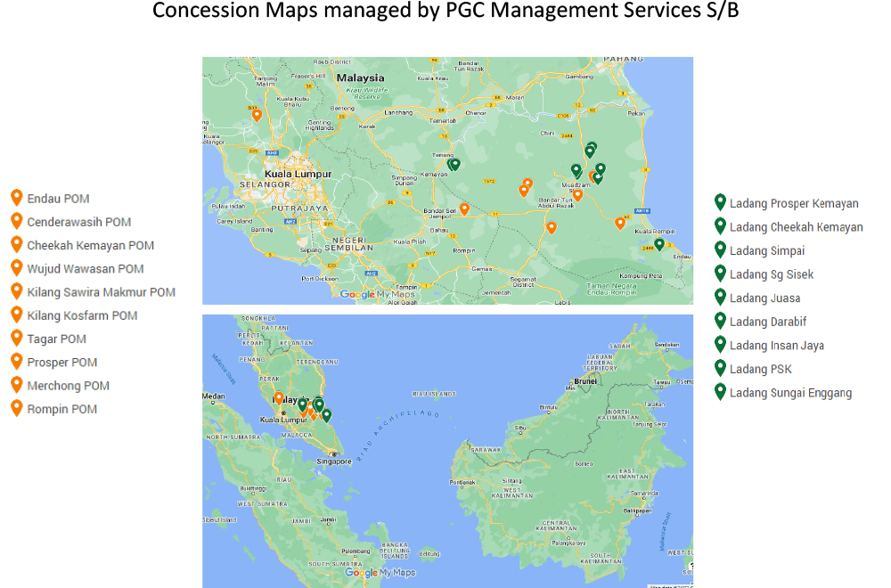Click the Medan label on the lower map
Image resolution: width=891 pixels, height=588 pixels.
click(214, 396)
